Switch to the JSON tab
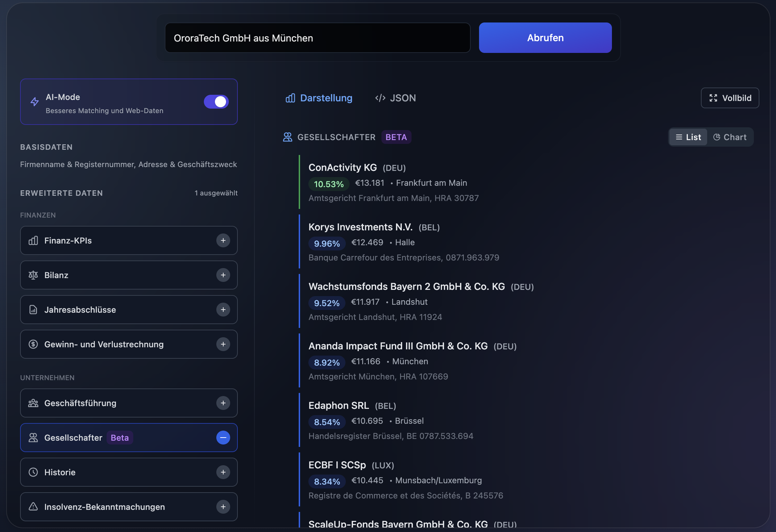Viewport: 776px width, 532px height. click(x=395, y=98)
